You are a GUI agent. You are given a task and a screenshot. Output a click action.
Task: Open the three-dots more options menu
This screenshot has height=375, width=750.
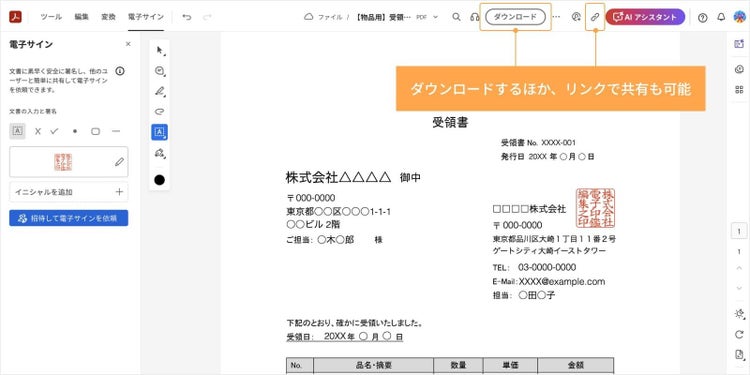556,17
